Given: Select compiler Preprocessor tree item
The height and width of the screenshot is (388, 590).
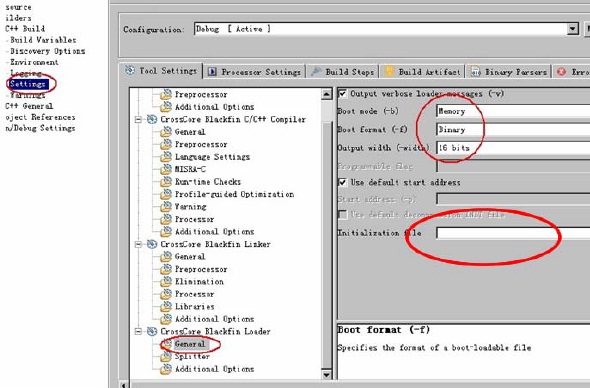Looking at the screenshot, I should [201, 145].
